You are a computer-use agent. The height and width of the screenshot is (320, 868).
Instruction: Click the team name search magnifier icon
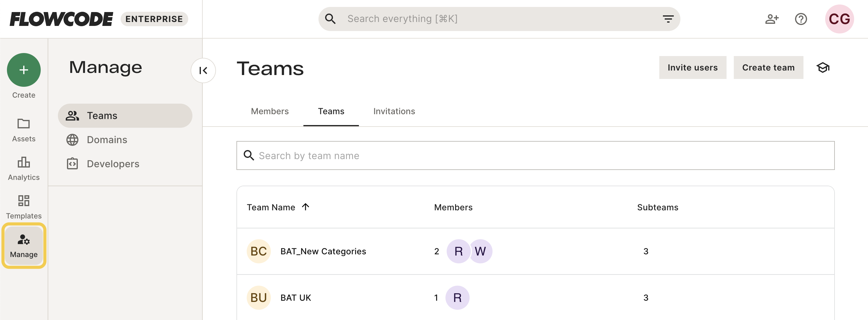[249, 155]
